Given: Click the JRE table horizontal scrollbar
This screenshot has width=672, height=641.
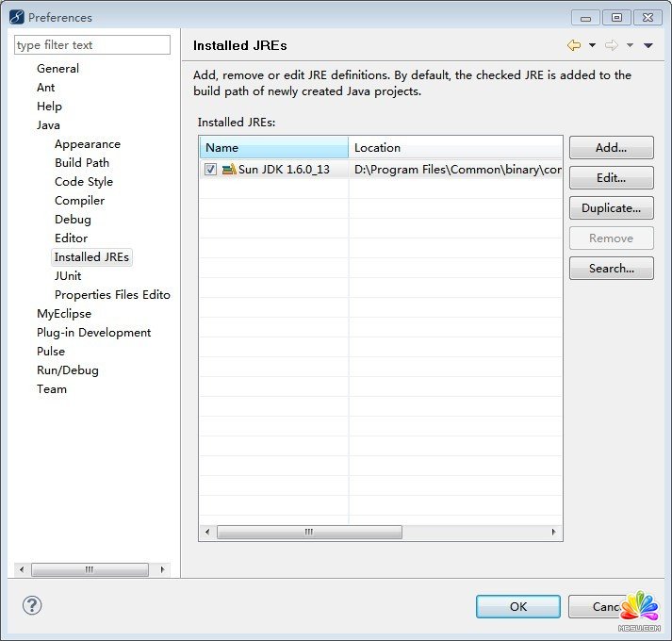Looking at the screenshot, I should click(x=309, y=532).
